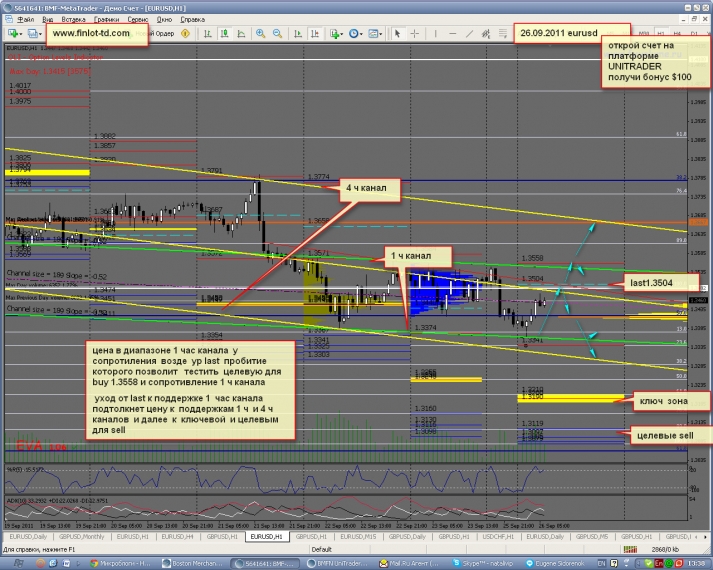The image size is (713, 570).
Task: Select the trendline drawing tool
Action: point(468,33)
